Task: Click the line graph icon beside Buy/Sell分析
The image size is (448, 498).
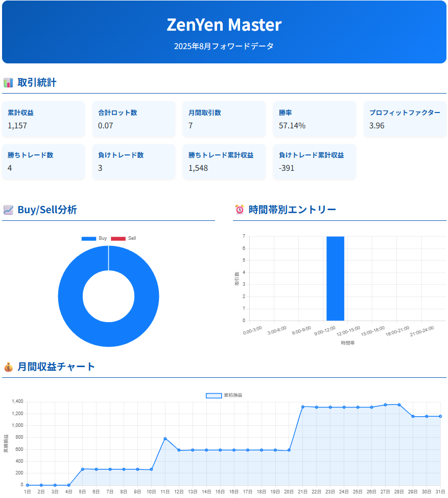Action: pyautogui.click(x=8, y=210)
